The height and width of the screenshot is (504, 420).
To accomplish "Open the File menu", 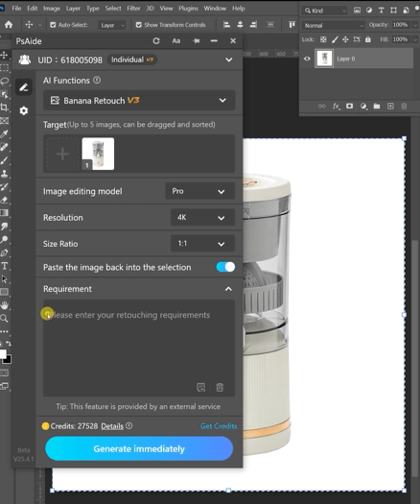I will click(x=16, y=9).
